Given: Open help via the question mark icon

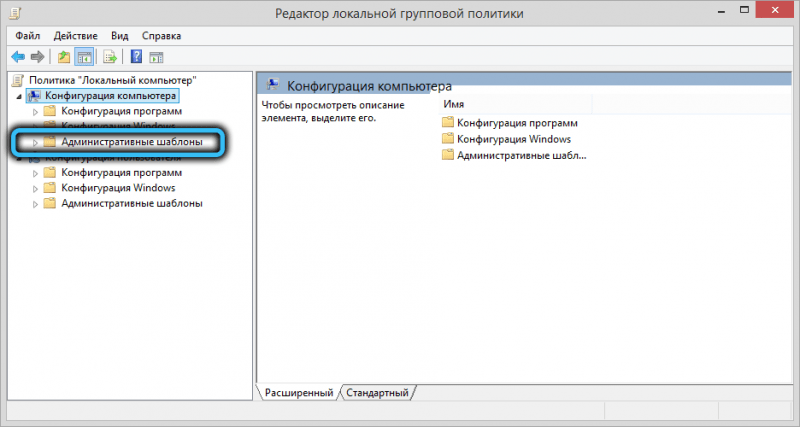Looking at the screenshot, I should click(x=136, y=56).
